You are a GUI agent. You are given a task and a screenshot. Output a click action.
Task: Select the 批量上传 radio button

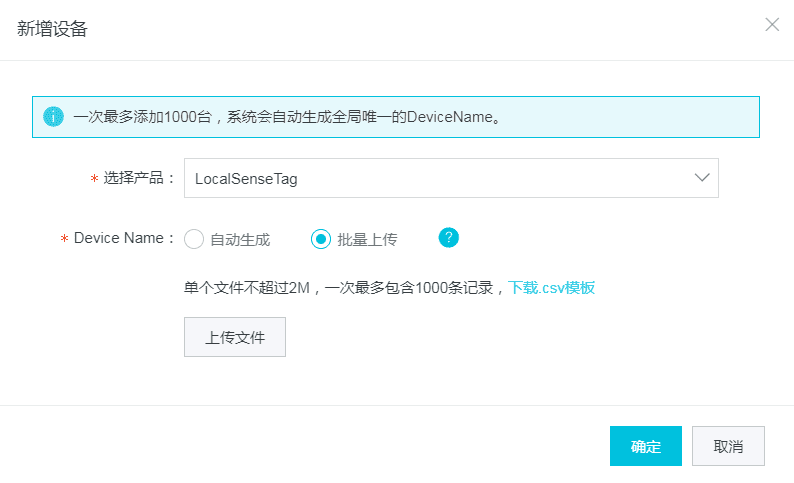(x=321, y=239)
